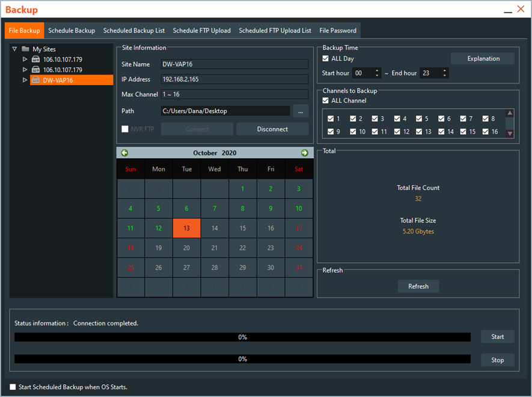The width and height of the screenshot is (532, 397).
Task: Advance to next month using green right arrow
Action: point(304,153)
